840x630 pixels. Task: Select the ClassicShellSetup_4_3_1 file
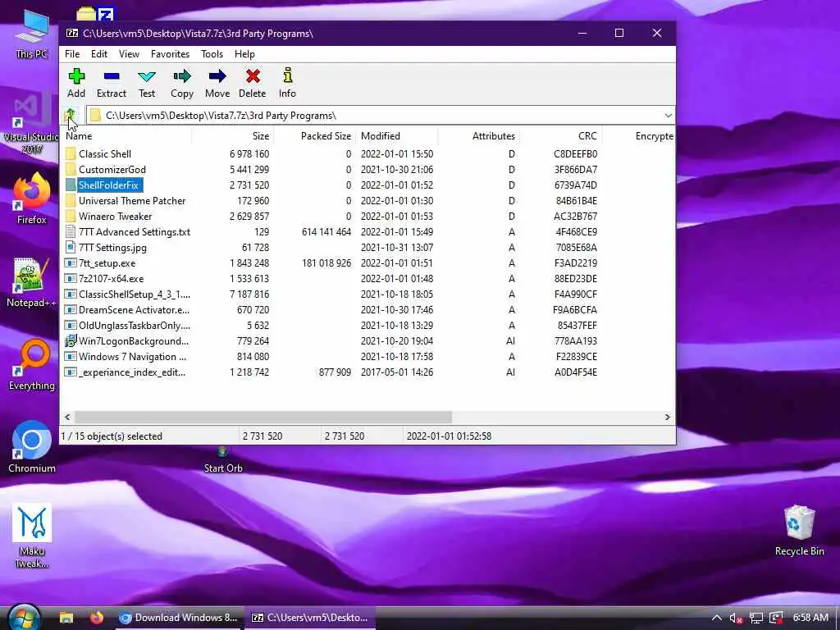coord(134,294)
